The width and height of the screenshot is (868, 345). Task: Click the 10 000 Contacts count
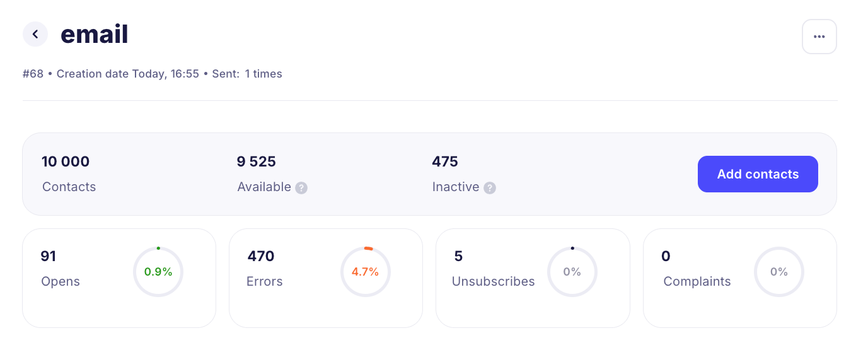coord(66,161)
